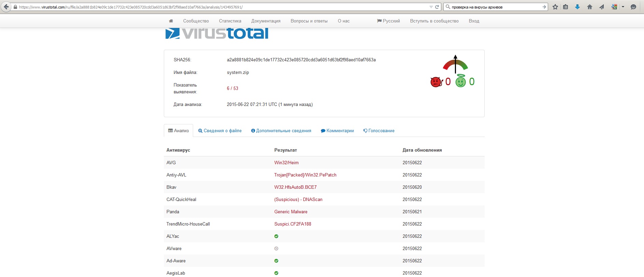Click Вступить в сообщество link
The width and height of the screenshot is (644, 277).
(x=434, y=21)
